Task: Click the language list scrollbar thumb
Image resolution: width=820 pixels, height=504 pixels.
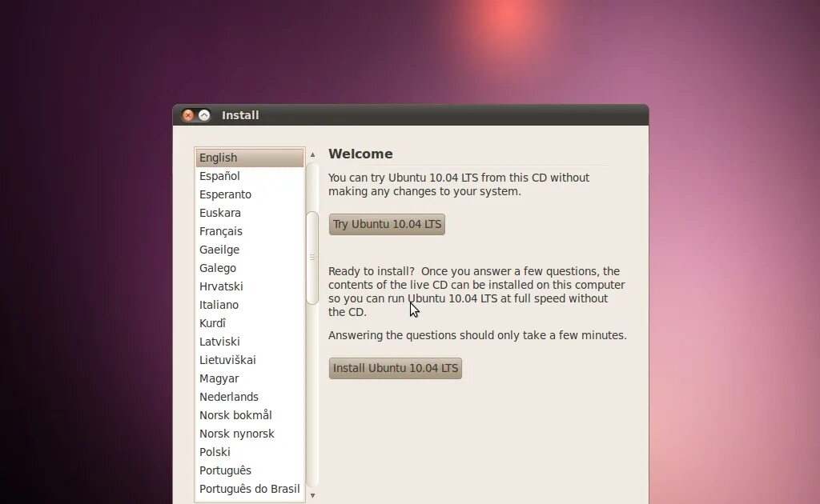Action: [x=313, y=258]
